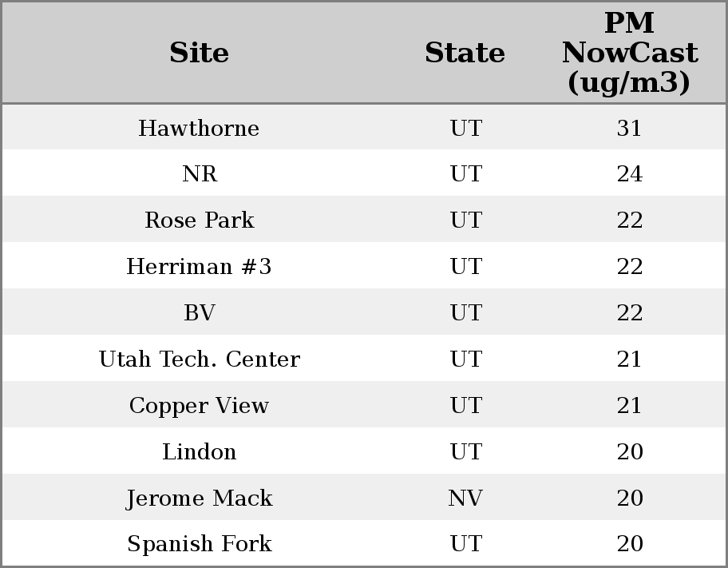Select the Hawthorne site cell
The image size is (728, 568).
pos(199,128)
